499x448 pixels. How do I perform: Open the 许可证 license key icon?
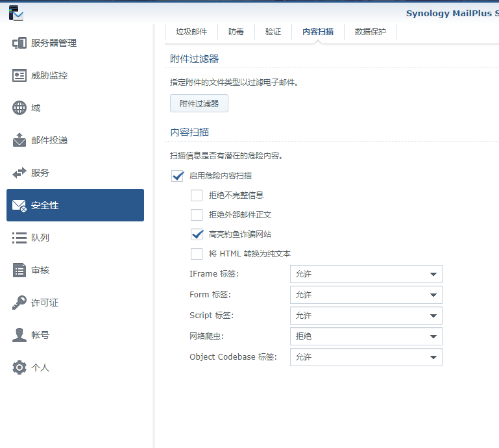pos(19,303)
